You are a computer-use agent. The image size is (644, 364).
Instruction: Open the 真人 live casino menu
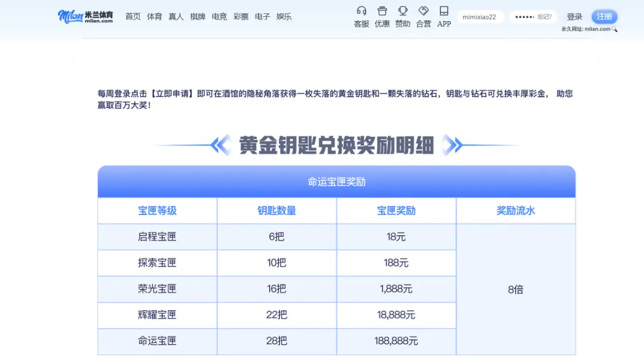coord(176,16)
